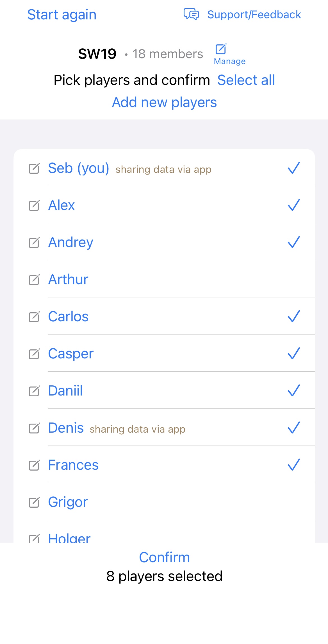Click the Support/Feedback chat bubble icon
Viewport: 328px width, 644px height.
click(191, 14)
